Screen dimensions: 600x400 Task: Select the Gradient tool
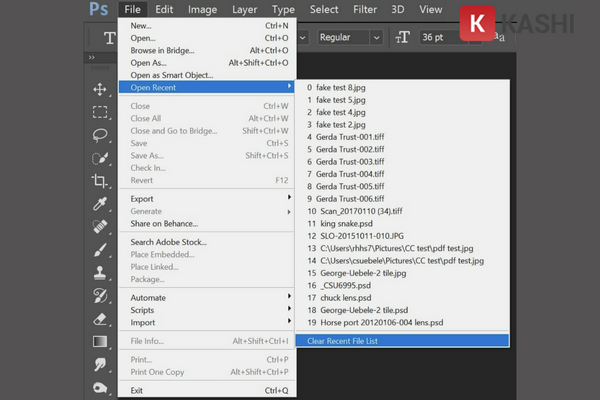point(100,341)
